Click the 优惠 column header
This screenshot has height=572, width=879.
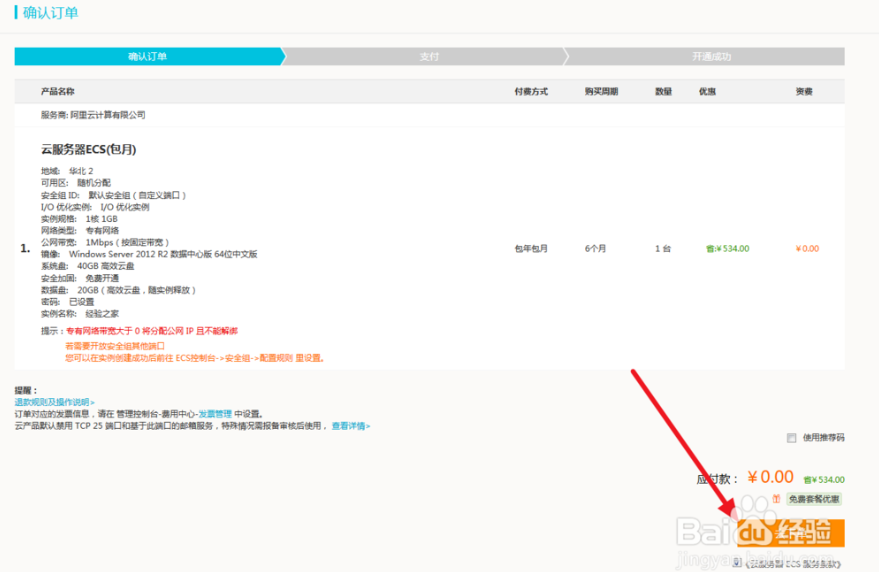pyautogui.click(x=707, y=91)
